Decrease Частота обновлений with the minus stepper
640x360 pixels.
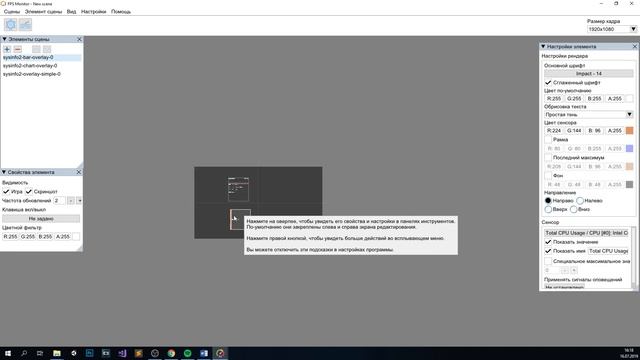pyautogui.click(x=71, y=201)
